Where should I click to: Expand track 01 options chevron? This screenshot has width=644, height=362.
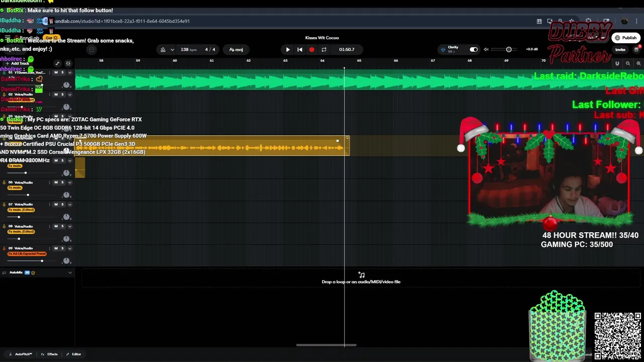(x=70, y=73)
